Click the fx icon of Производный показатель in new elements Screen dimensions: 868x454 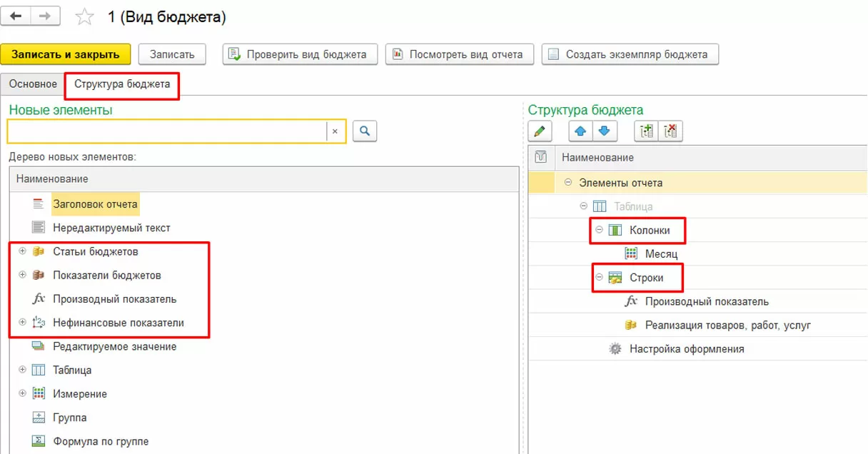(x=39, y=299)
